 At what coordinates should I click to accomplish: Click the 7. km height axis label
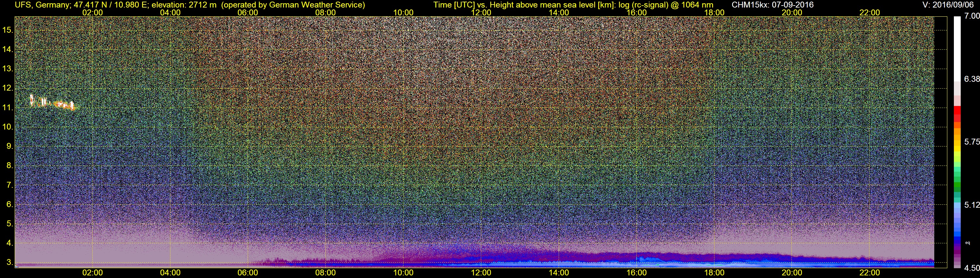[x=9, y=185]
